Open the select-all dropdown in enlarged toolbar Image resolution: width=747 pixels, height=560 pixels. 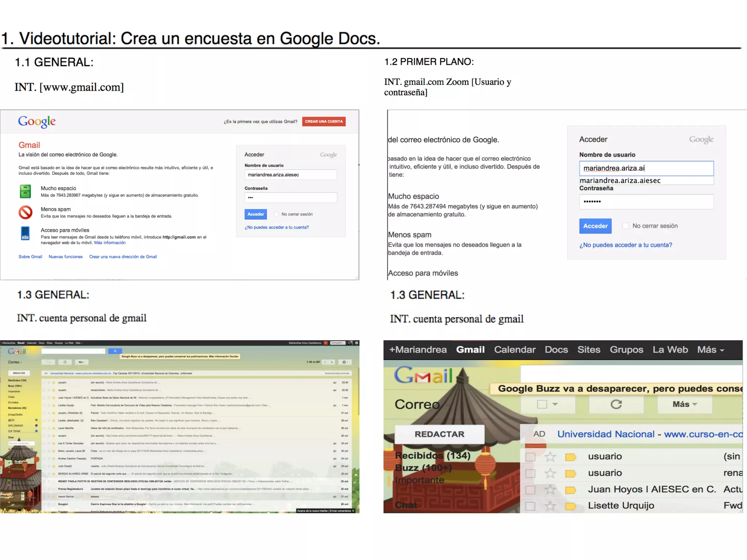pos(548,404)
